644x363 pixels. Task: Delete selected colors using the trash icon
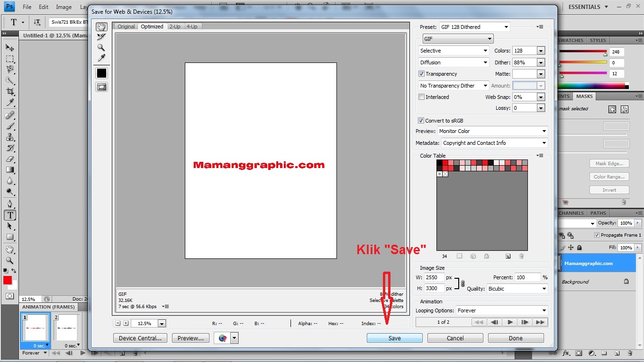[521, 256]
